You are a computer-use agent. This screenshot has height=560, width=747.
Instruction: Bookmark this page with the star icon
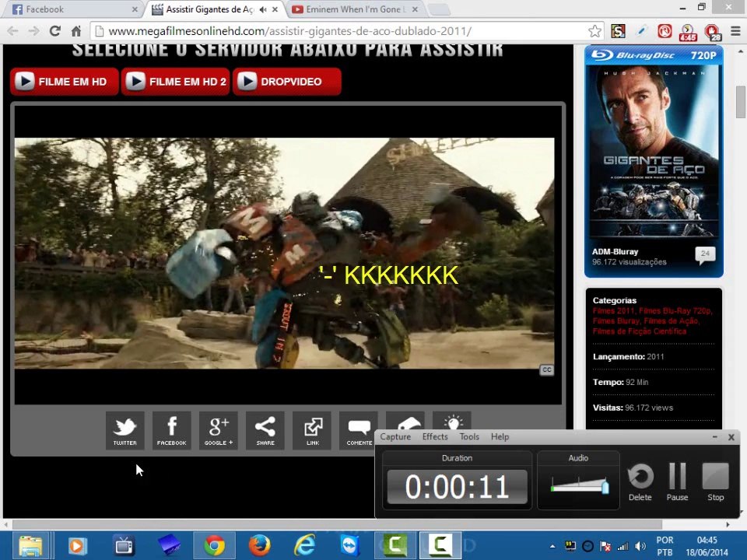point(594,31)
